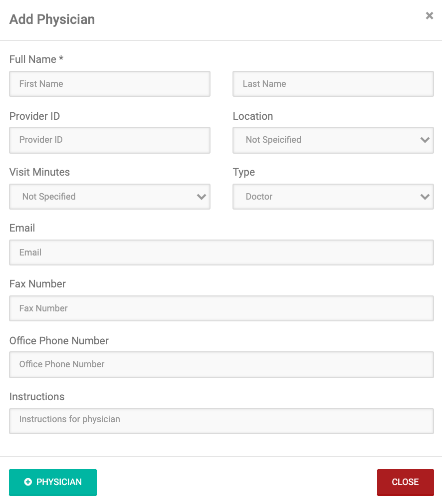Click the red Close button
This screenshot has width=442, height=504.
point(406,482)
